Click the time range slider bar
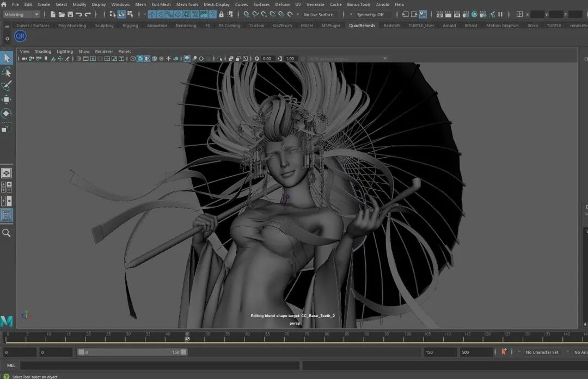Viewport: 588px width, 379px height. 132,352
